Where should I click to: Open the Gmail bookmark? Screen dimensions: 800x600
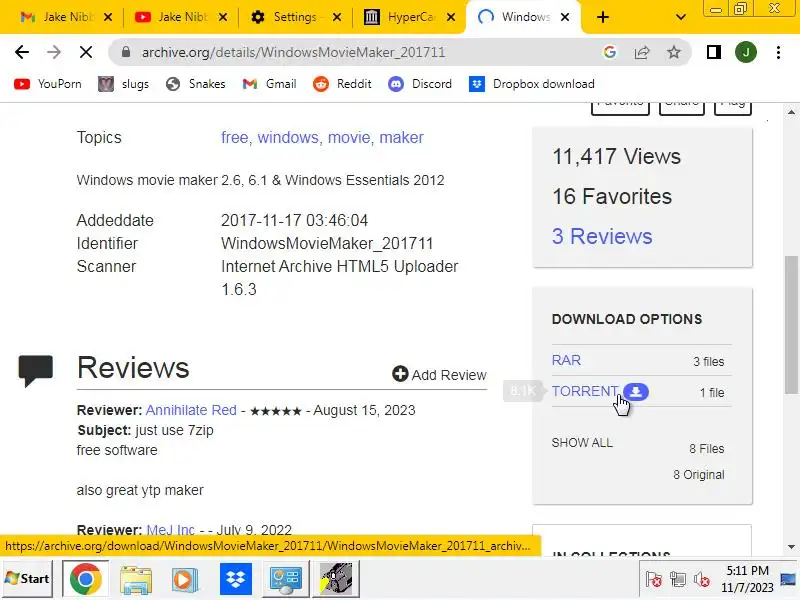(x=270, y=84)
